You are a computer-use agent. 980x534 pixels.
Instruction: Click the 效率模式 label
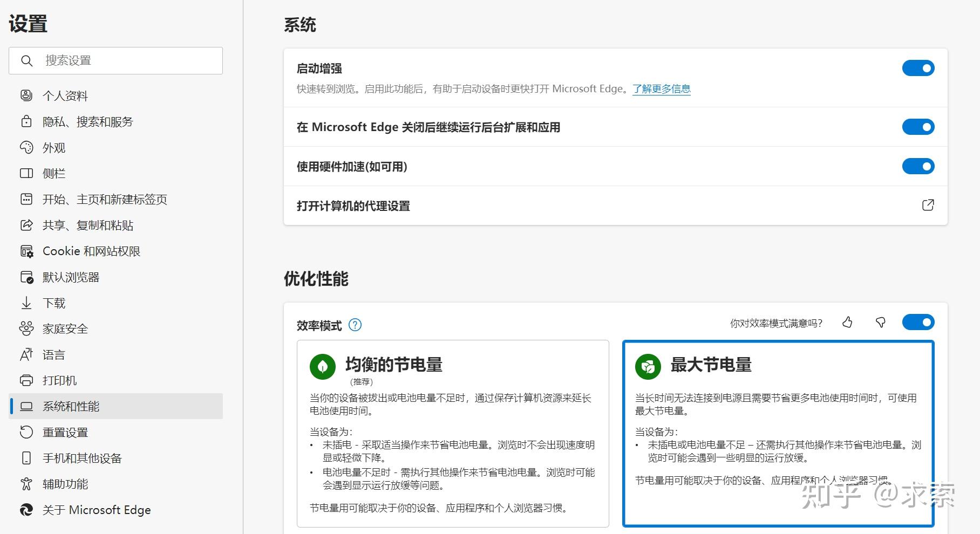319,325
